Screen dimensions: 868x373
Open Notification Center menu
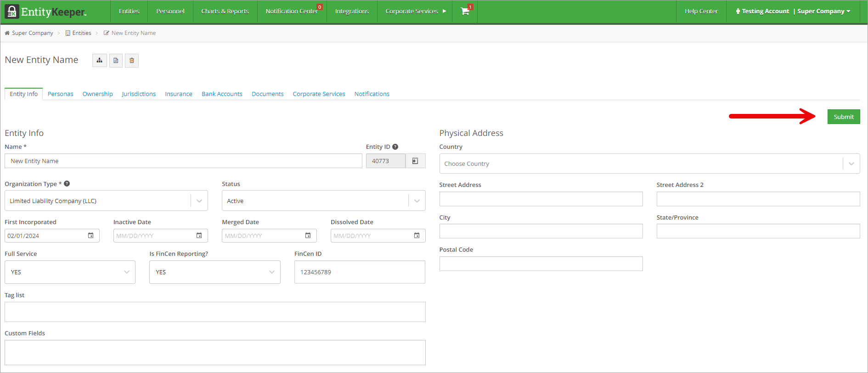pos(292,11)
